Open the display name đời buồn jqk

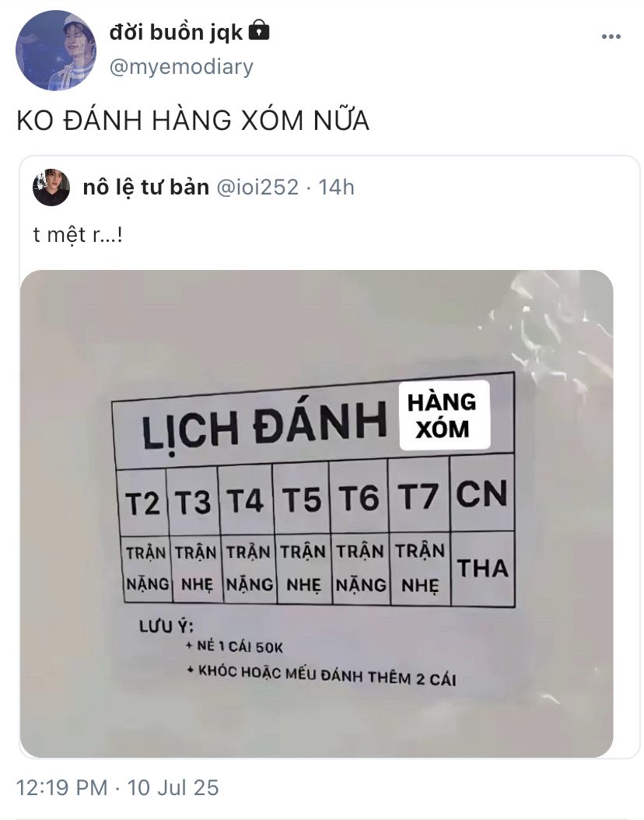coord(176,33)
